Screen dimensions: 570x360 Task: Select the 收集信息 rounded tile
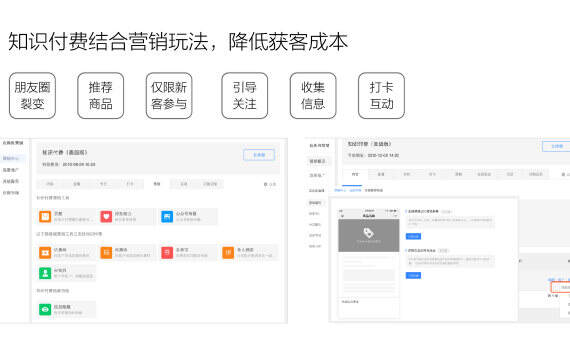pyautogui.click(x=313, y=96)
